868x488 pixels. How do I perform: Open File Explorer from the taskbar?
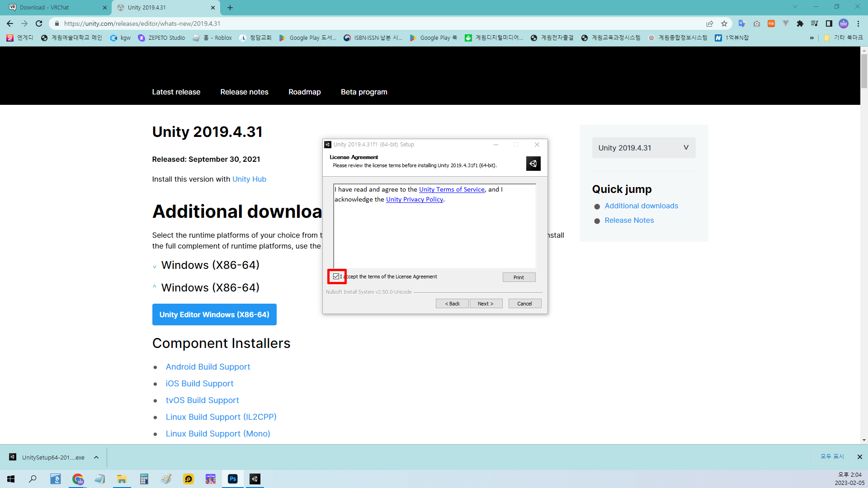pyautogui.click(x=122, y=479)
